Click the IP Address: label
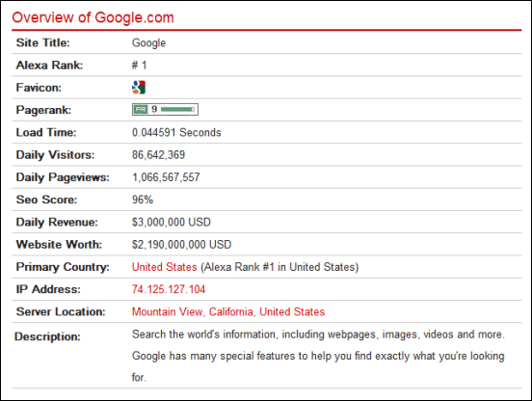This screenshot has width=532, height=401. coord(48,289)
